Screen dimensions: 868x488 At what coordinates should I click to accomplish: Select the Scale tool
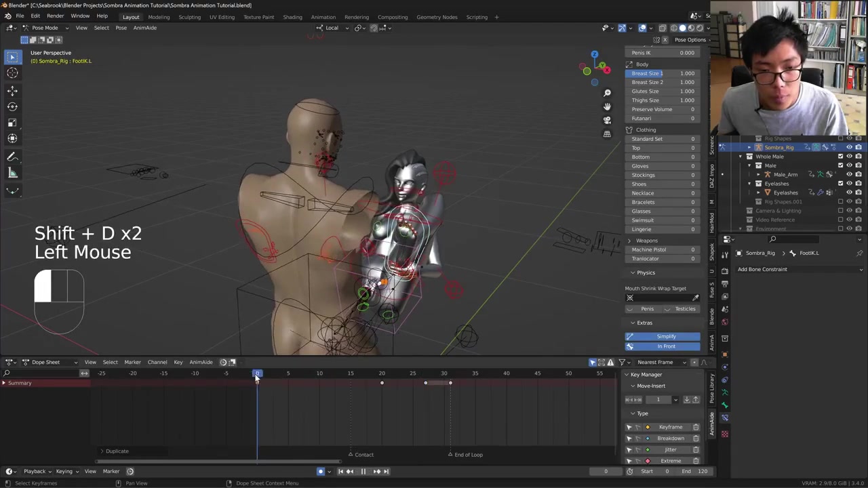(x=12, y=123)
